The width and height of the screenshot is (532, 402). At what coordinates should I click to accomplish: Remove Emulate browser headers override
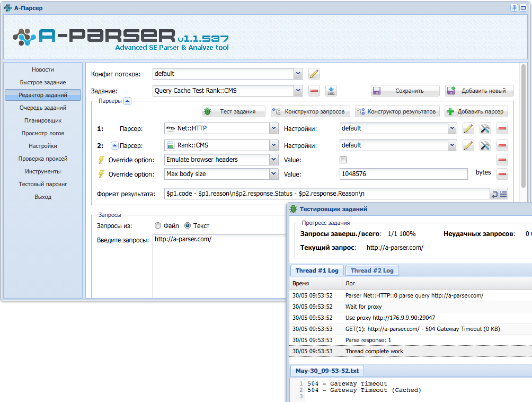[502, 160]
